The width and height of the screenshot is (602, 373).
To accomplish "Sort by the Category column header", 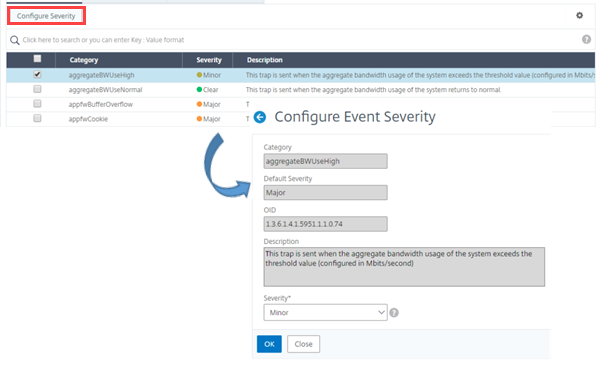I will [84, 60].
